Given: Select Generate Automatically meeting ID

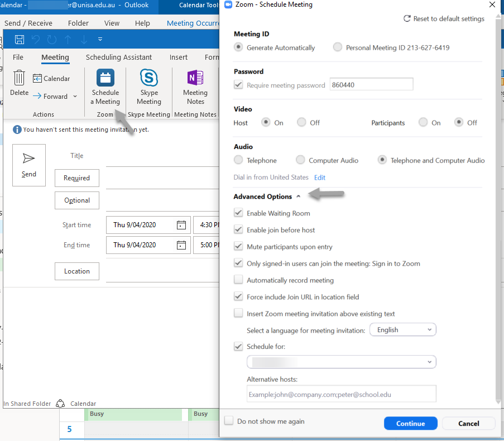Looking at the screenshot, I should pyautogui.click(x=238, y=47).
